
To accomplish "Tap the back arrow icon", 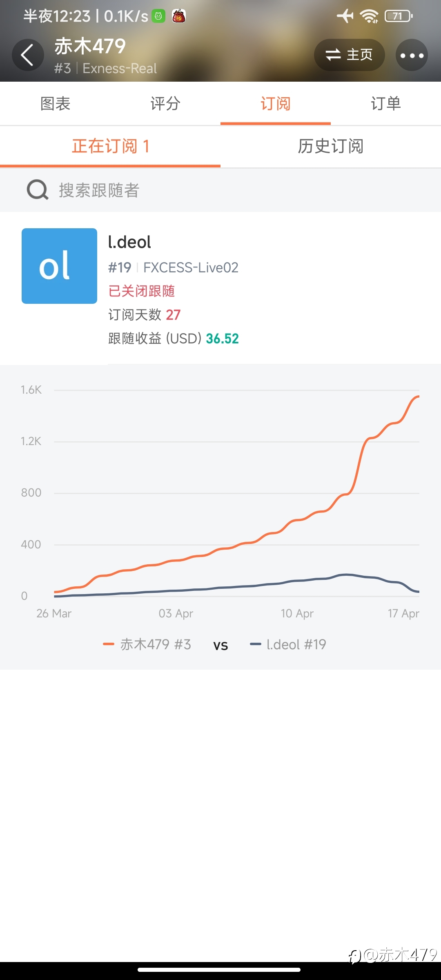I will 27,55.
